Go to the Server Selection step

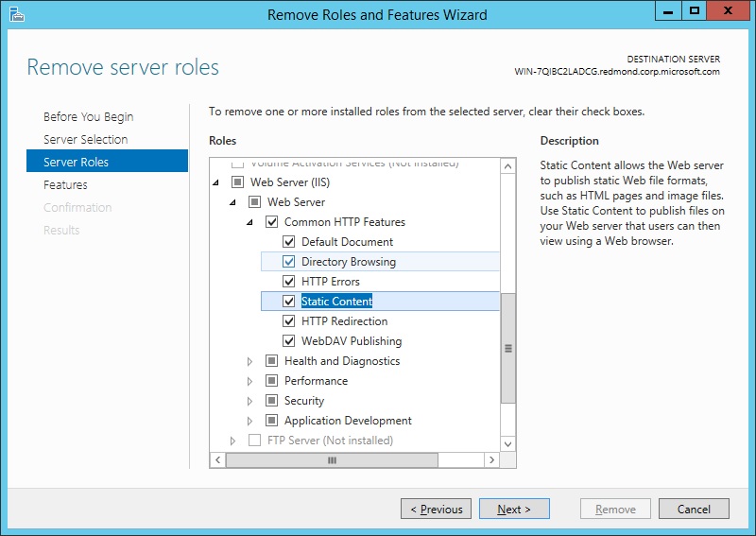tap(85, 139)
